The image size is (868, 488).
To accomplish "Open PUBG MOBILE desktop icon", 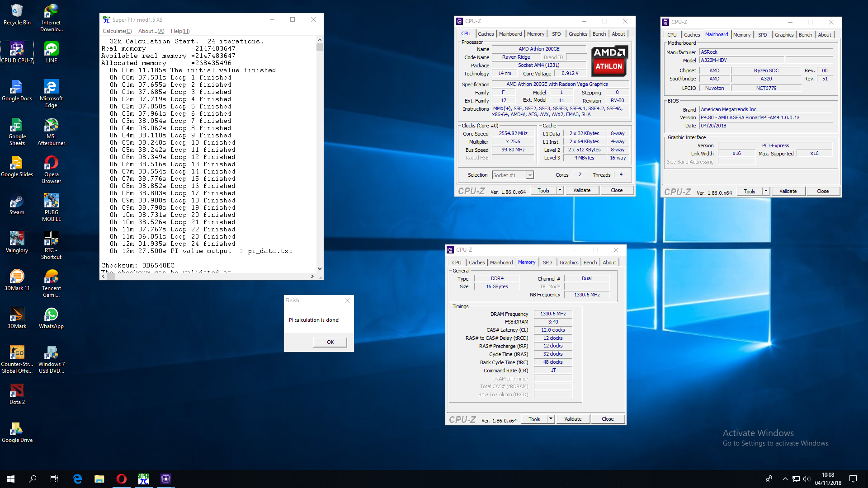I will point(52,207).
